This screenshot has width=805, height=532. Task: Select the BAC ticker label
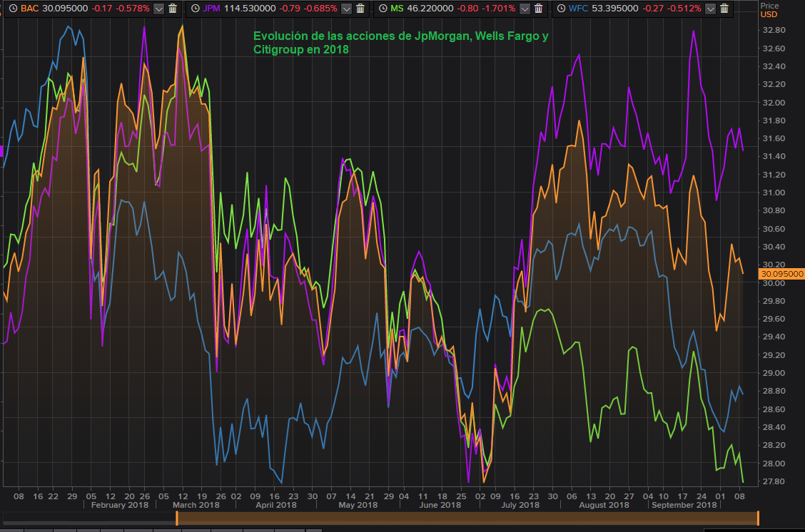[30, 9]
